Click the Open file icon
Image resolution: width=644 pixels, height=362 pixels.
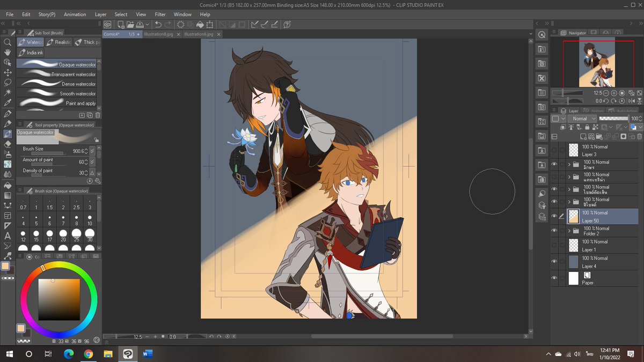pos(130,24)
